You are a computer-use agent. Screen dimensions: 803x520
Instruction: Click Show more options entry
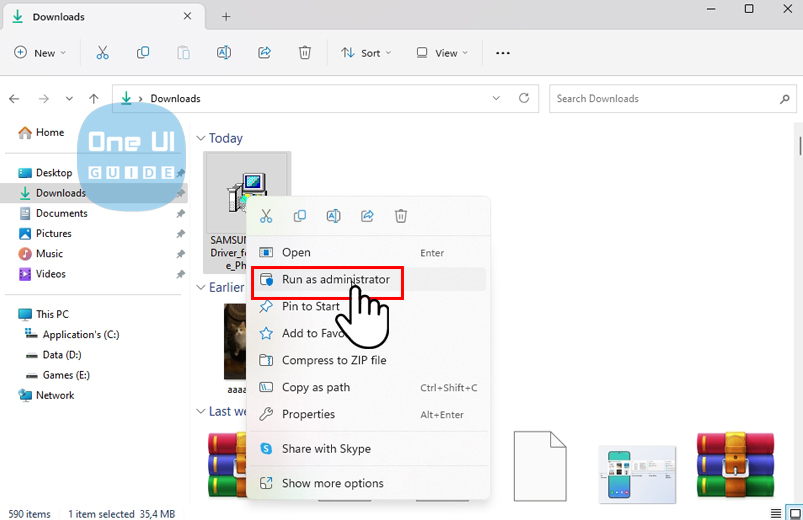(332, 483)
